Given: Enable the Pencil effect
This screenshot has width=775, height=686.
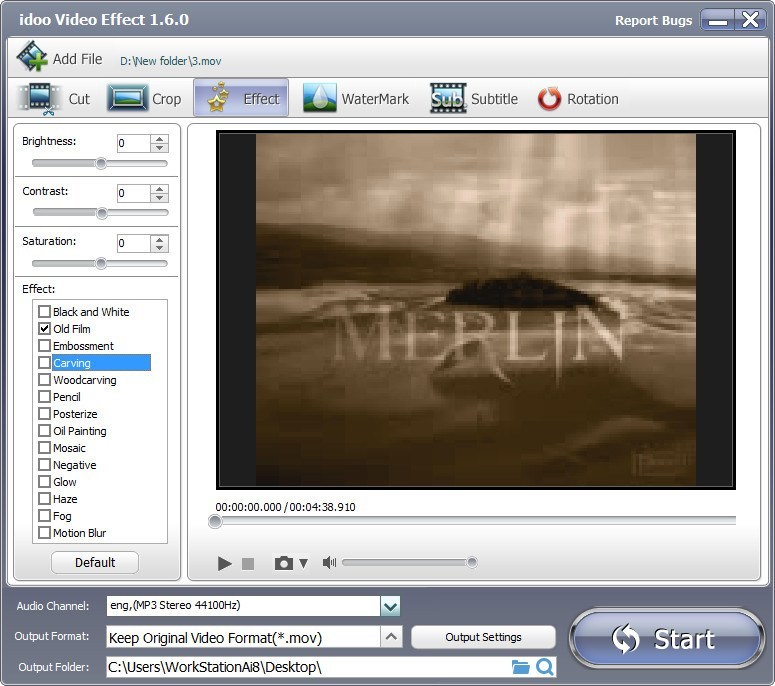Looking at the screenshot, I should pos(44,396).
